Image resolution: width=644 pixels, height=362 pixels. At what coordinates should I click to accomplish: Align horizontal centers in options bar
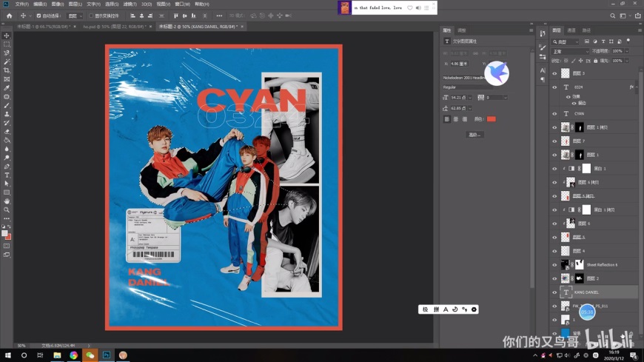[x=141, y=16]
